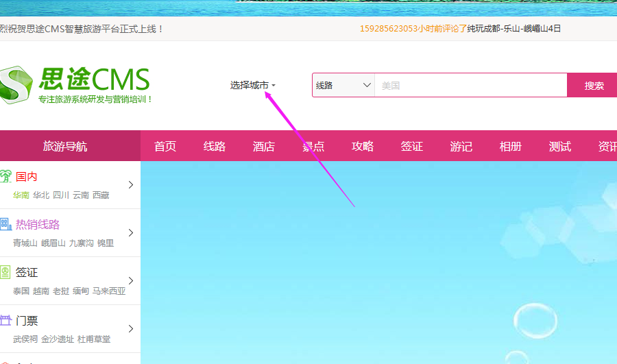Expand the 签证 category arrow
This screenshot has height=364, width=617.
(x=131, y=280)
